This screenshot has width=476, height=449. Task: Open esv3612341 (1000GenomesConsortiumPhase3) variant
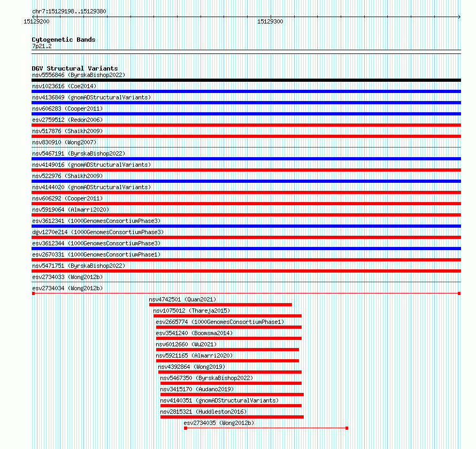point(96,221)
